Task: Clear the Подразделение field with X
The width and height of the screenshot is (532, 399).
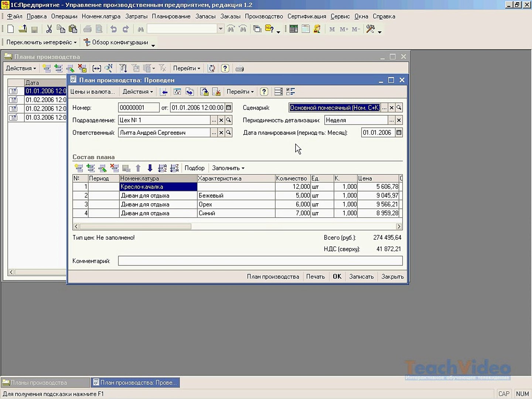Action: 221,120
